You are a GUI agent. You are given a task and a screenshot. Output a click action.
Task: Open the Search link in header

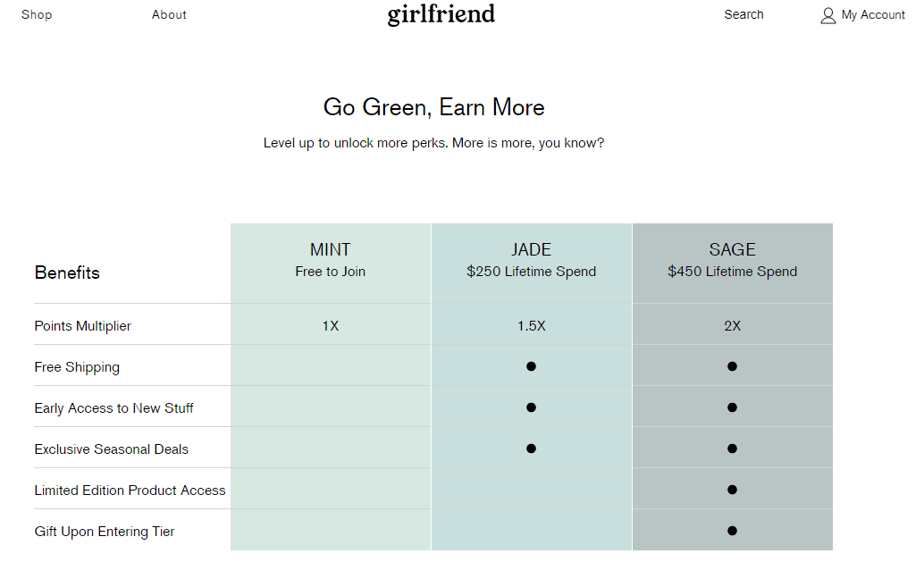tap(743, 14)
